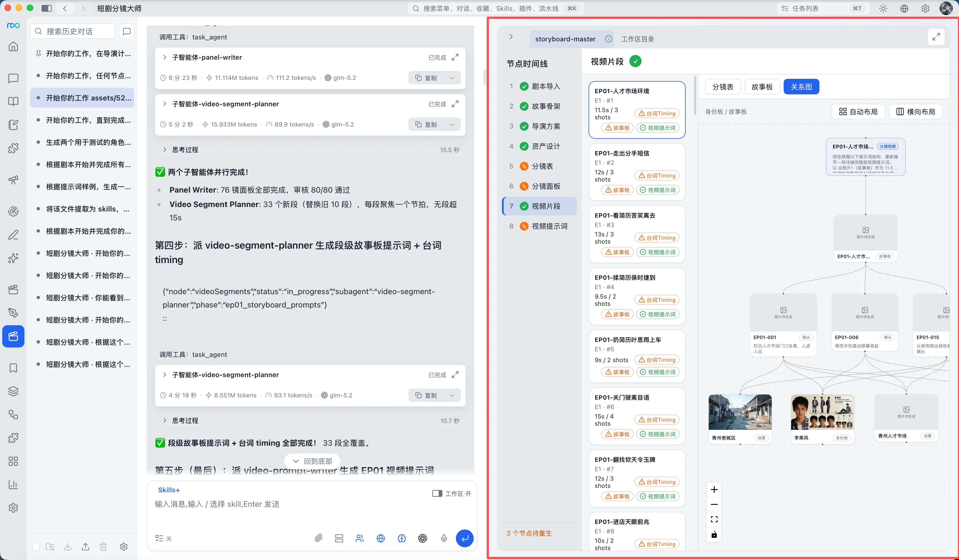Open the 工作区目录 tab
The width and height of the screenshot is (959, 560).
coord(637,39)
